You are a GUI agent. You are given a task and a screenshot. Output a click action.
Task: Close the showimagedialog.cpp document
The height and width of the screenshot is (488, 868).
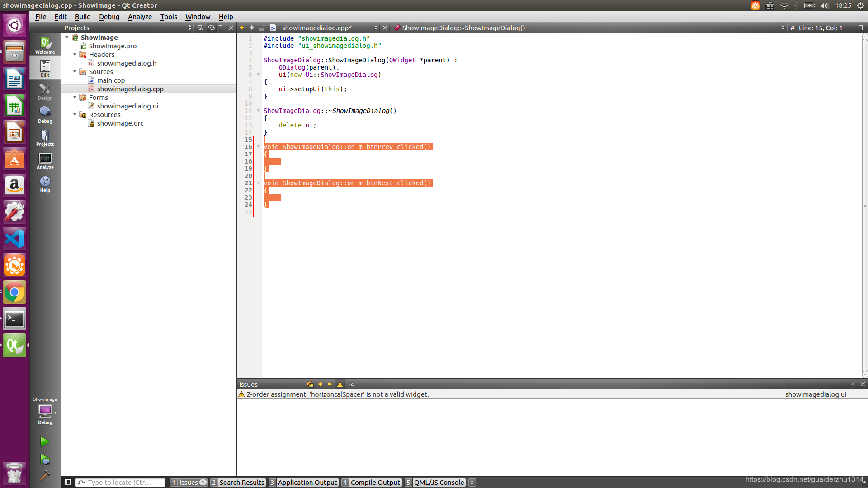[385, 28]
